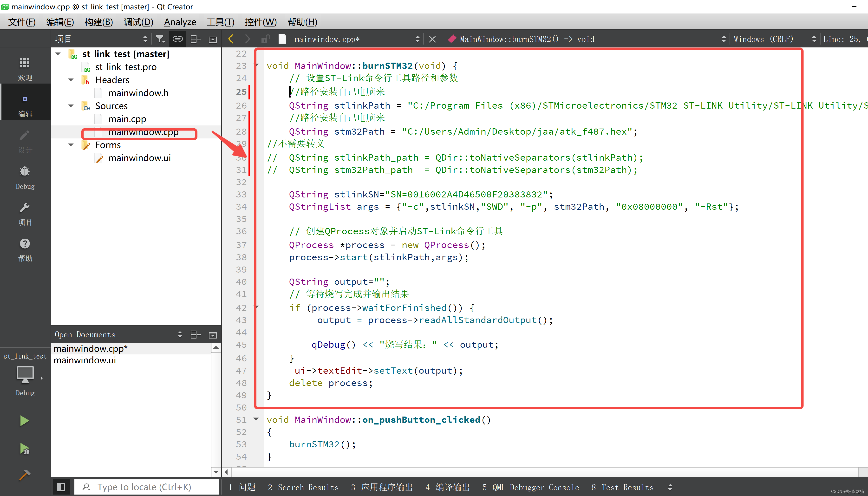Screen dimensions: 868x496
Task: Collapse the Headers folder
Action: [x=71, y=80]
